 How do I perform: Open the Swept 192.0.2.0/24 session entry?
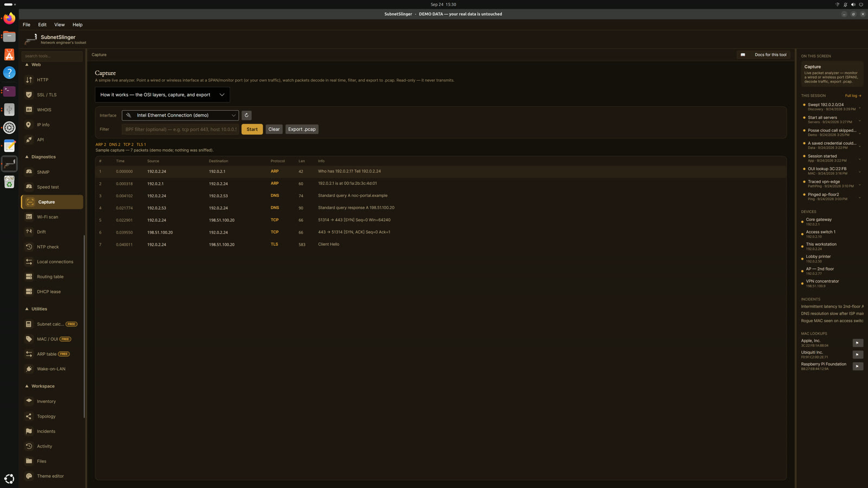point(832,107)
